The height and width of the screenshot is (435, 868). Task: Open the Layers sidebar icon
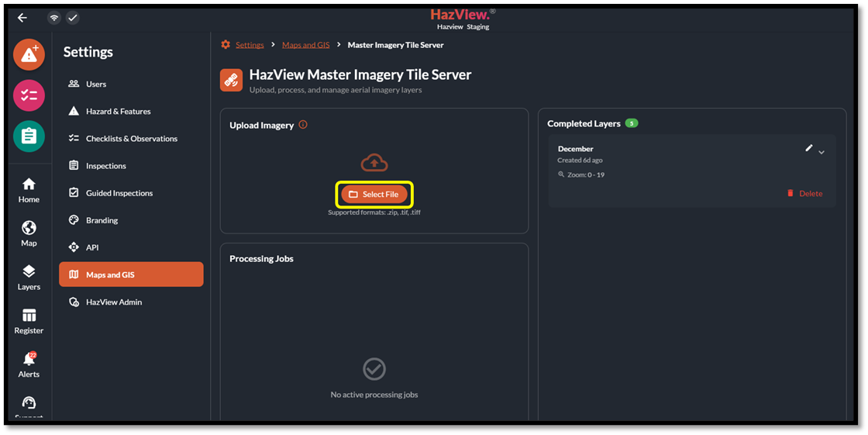pos(29,277)
